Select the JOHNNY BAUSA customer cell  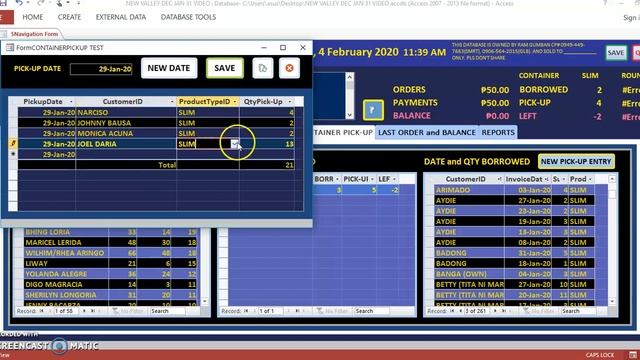[x=126, y=123]
